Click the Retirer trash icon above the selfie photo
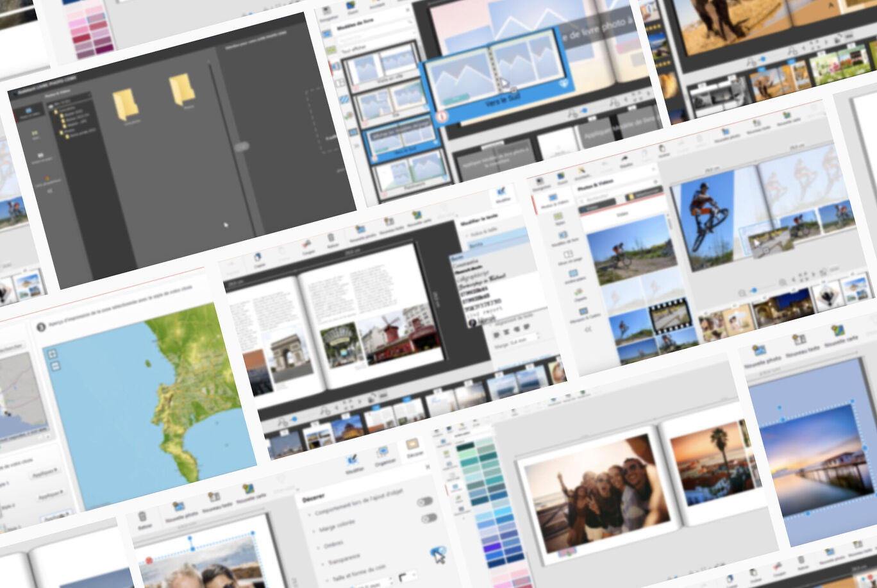This screenshot has width=877, height=588. click(142, 518)
